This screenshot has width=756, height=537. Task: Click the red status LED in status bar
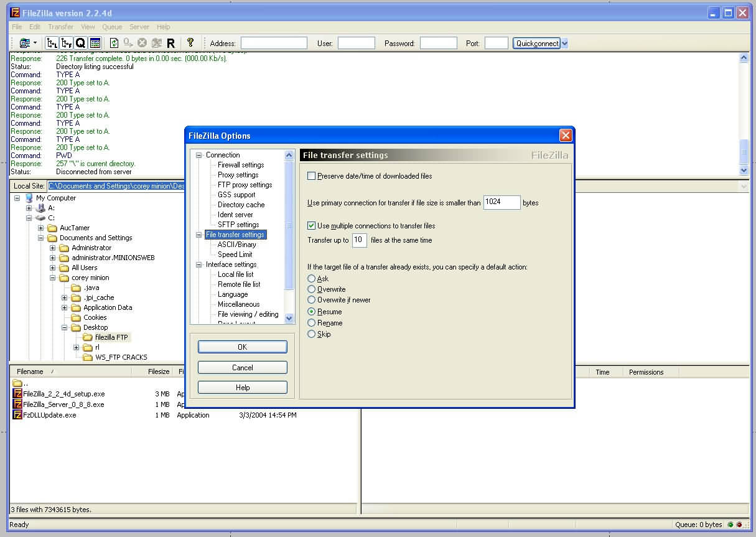(x=739, y=525)
